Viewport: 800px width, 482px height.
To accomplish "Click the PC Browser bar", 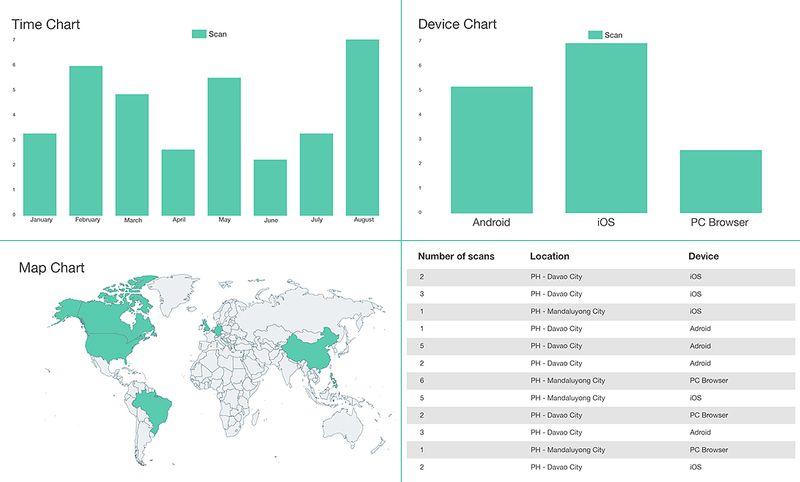I will 721,181.
